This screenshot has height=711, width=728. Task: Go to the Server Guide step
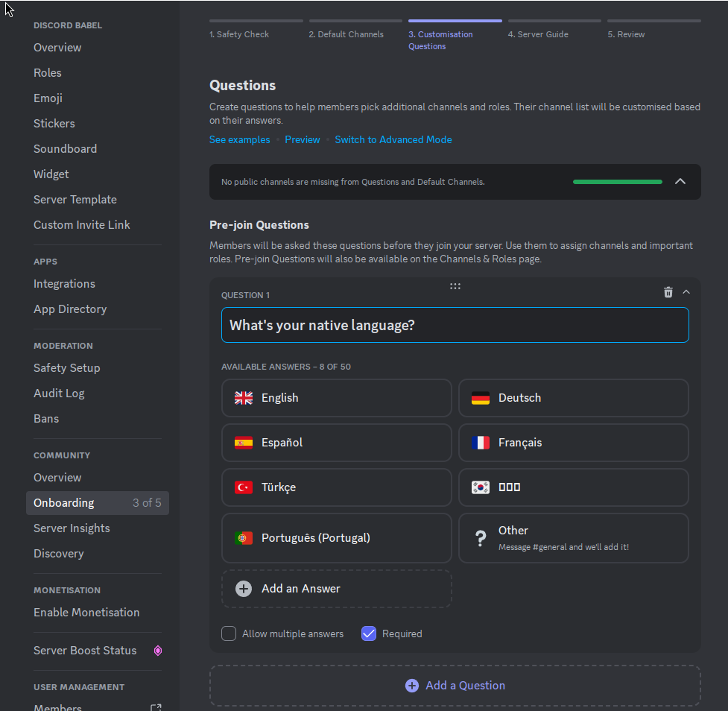click(537, 34)
